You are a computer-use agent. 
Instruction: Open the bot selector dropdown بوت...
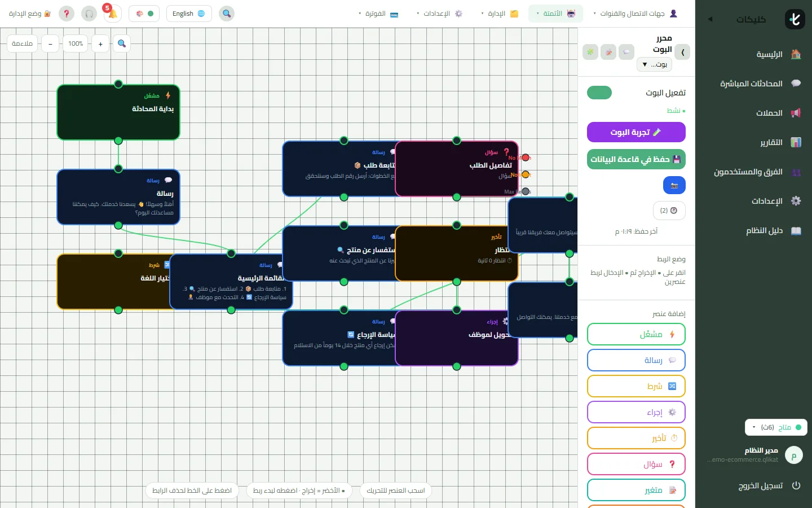coord(654,64)
